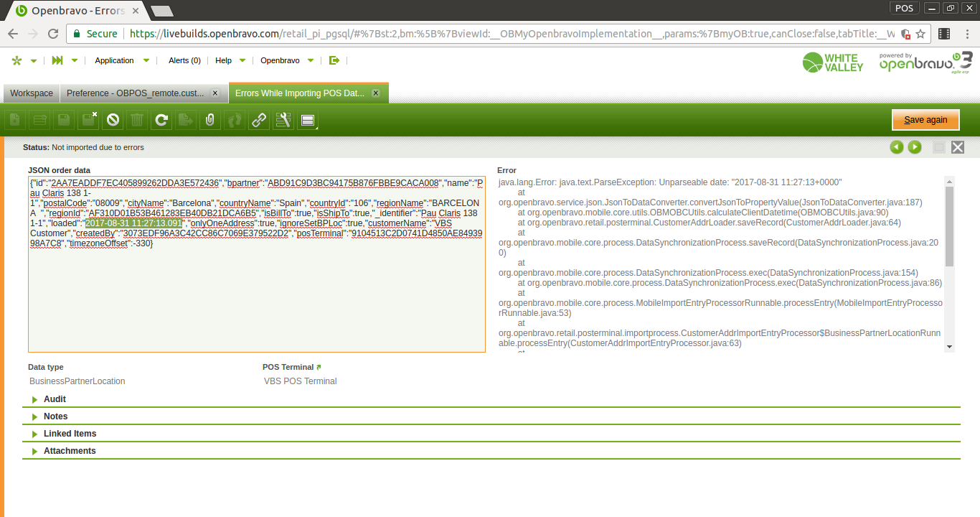
Task: Go back in browser history
Action: [x=13, y=34]
